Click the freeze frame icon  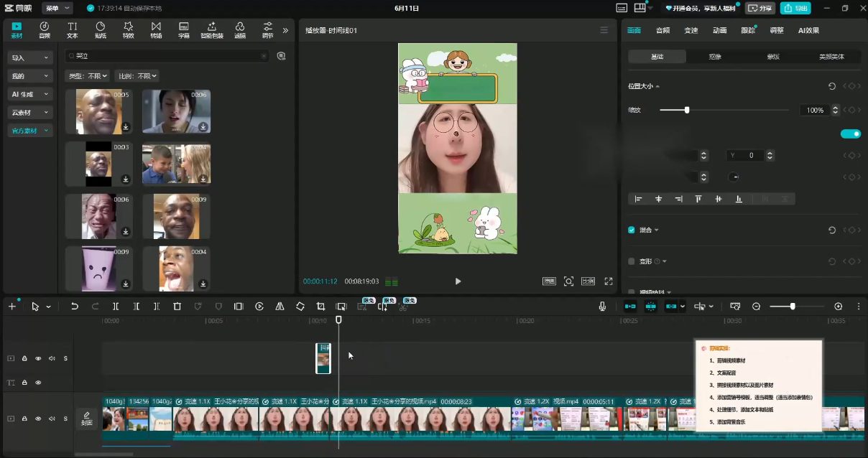pyautogui.click(x=239, y=307)
